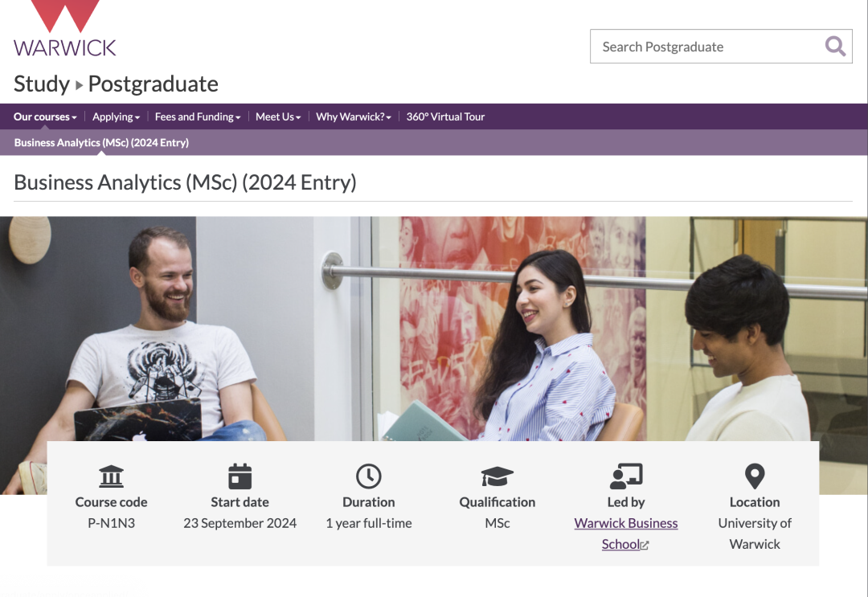Expand the Meet Us menu

278,117
